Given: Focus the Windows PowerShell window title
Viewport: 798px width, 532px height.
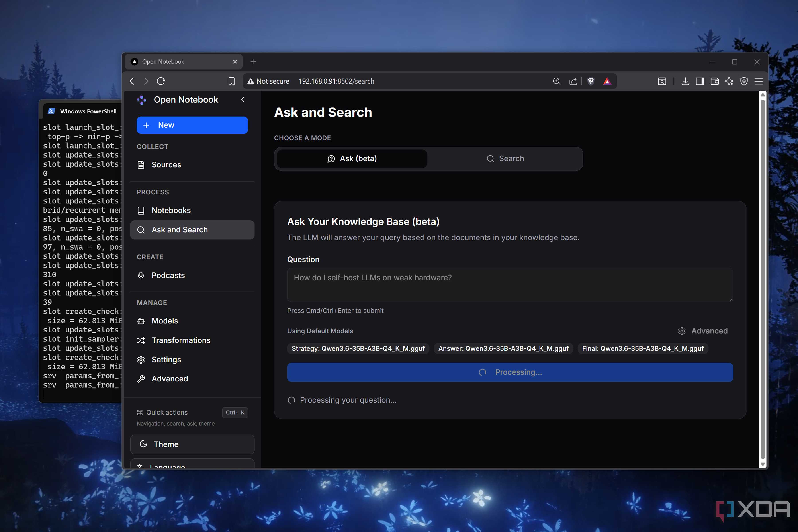Looking at the screenshot, I should click(88, 111).
